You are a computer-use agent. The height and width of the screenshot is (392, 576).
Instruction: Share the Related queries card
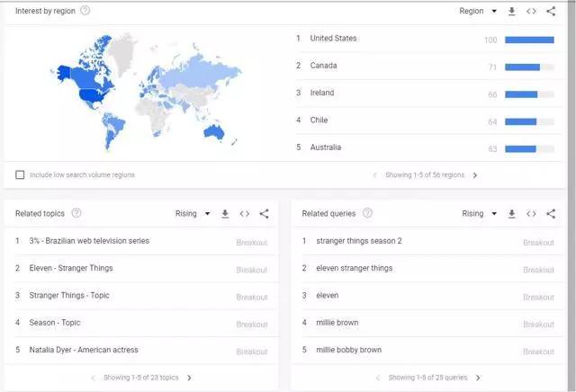coord(551,214)
